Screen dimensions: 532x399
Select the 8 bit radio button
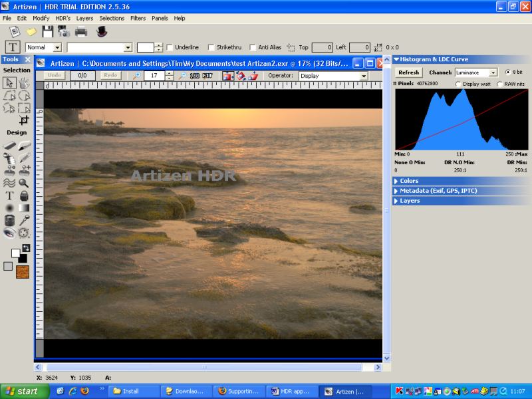[508, 72]
